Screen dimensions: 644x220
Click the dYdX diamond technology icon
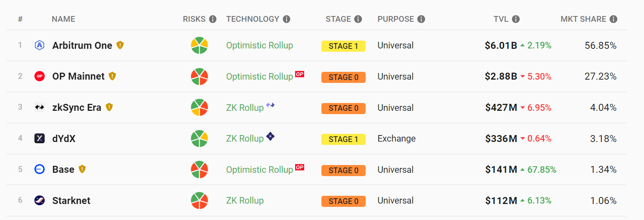[x=270, y=136]
